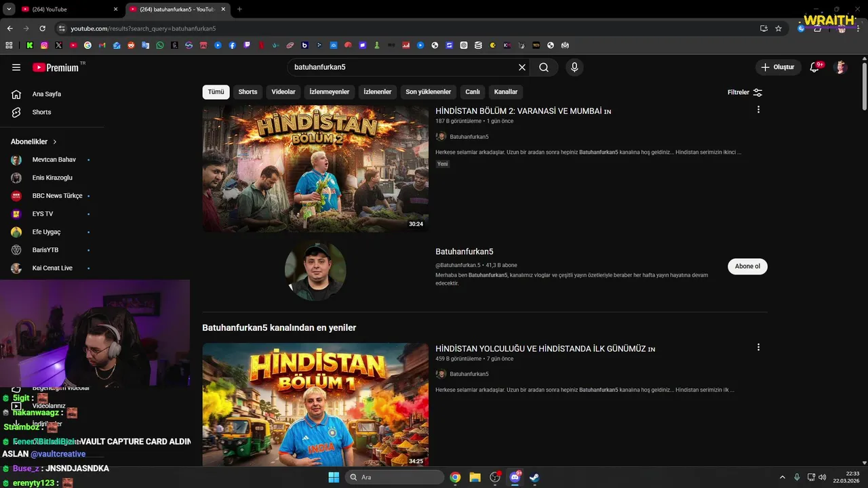Viewport: 868px width, 488px height.
Task: Click the Windows taskbar Ara search box
Action: pyautogui.click(x=395, y=477)
